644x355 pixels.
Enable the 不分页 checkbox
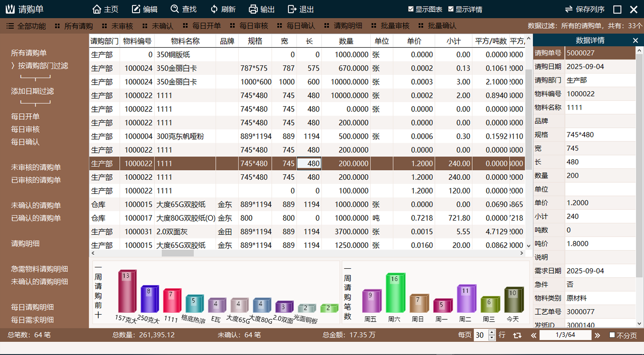tap(612, 335)
